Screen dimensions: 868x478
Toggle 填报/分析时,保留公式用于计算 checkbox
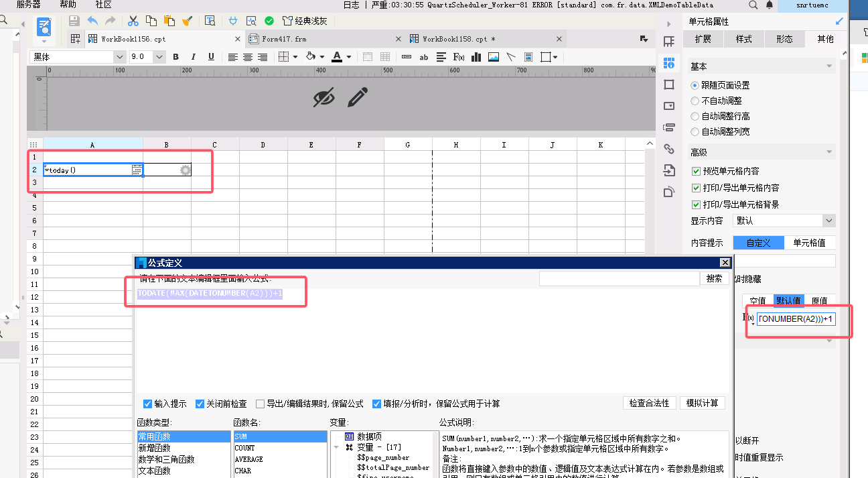click(376, 404)
